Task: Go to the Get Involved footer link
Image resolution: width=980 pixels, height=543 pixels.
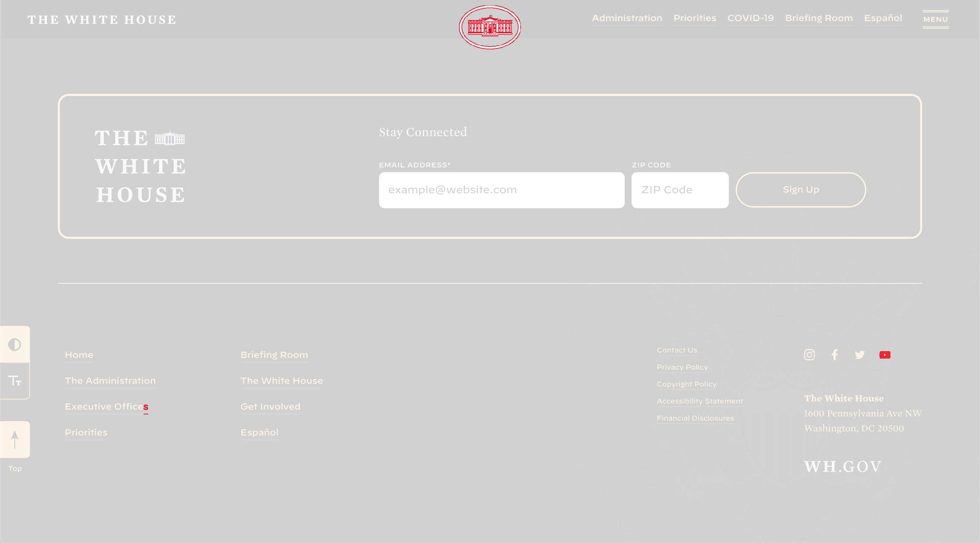Action: click(x=270, y=407)
